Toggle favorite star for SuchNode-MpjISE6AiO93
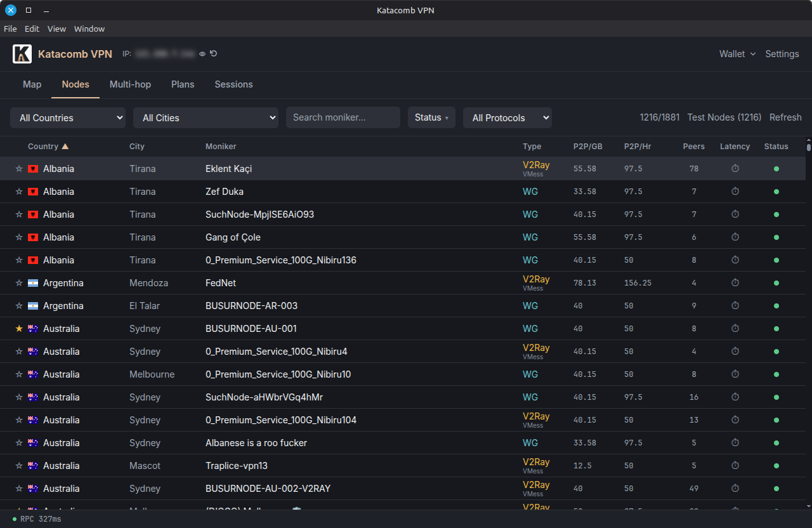This screenshot has width=812, height=528. tap(19, 214)
